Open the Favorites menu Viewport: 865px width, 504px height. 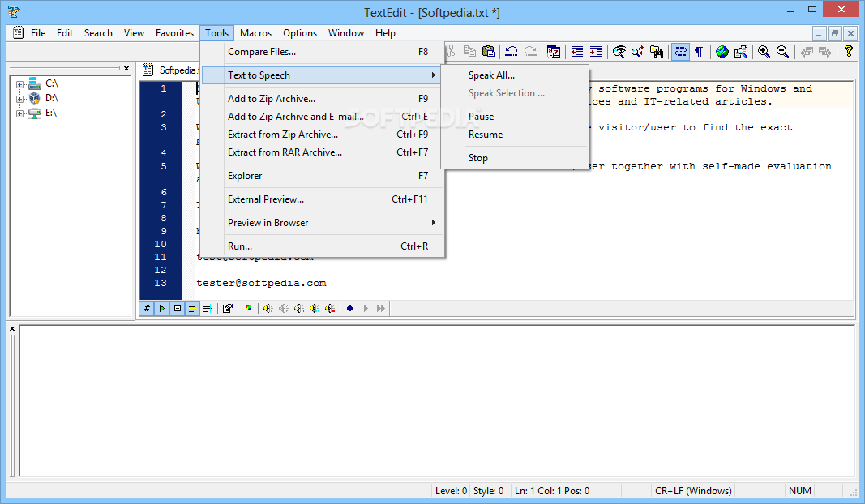[174, 33]
